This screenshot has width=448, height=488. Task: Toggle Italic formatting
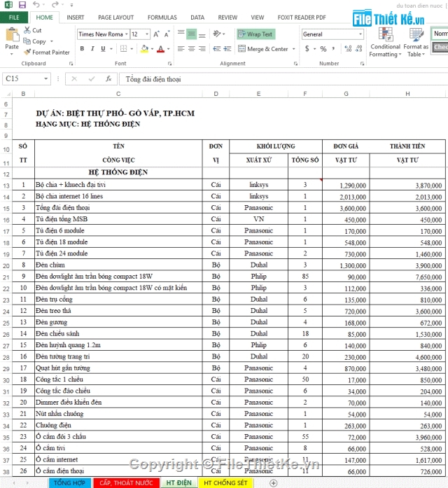pos(92,49)
